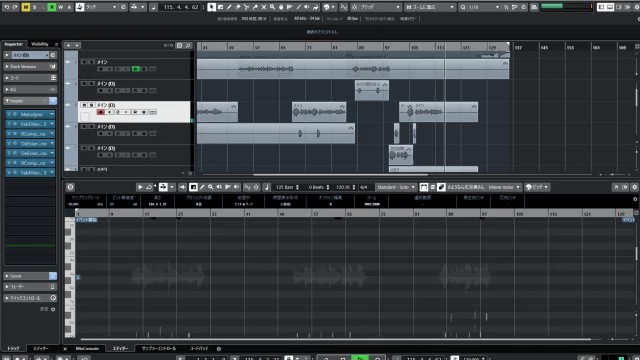
Task: Select the Draw pencil tool in sample editor
Action: point(202,187)
